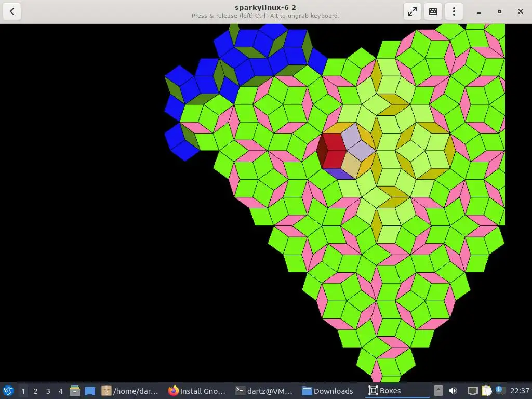Open the Sparky start menu icon

tap(8, 391)
